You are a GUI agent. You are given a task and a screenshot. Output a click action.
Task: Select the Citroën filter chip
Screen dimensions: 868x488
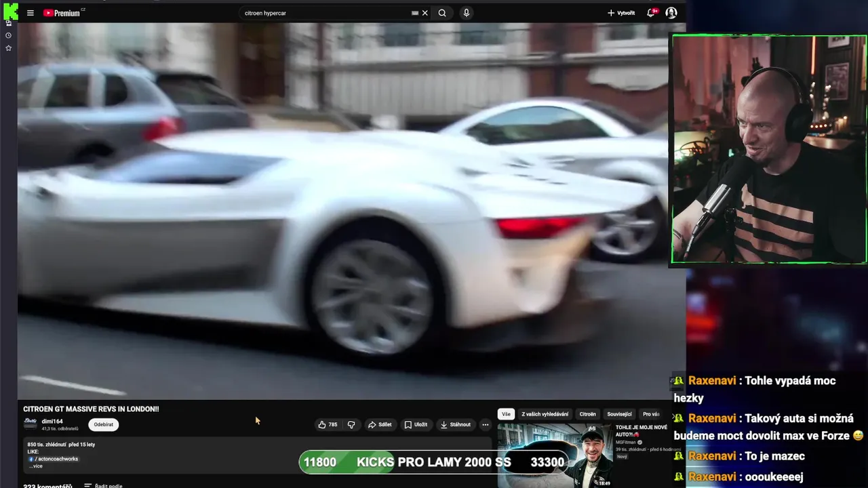(588, 414)
